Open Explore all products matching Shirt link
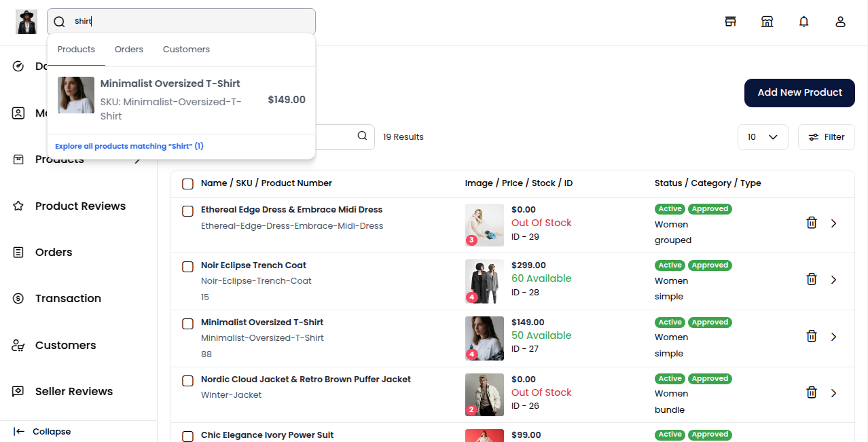The width and height of the screenshot is (868, 442). 129,145
